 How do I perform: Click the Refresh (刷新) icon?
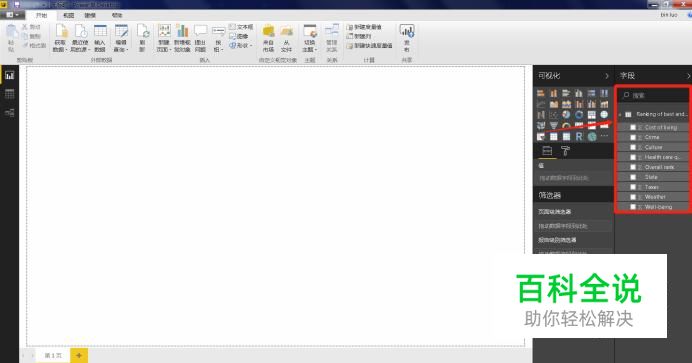[x=143, y=32]
